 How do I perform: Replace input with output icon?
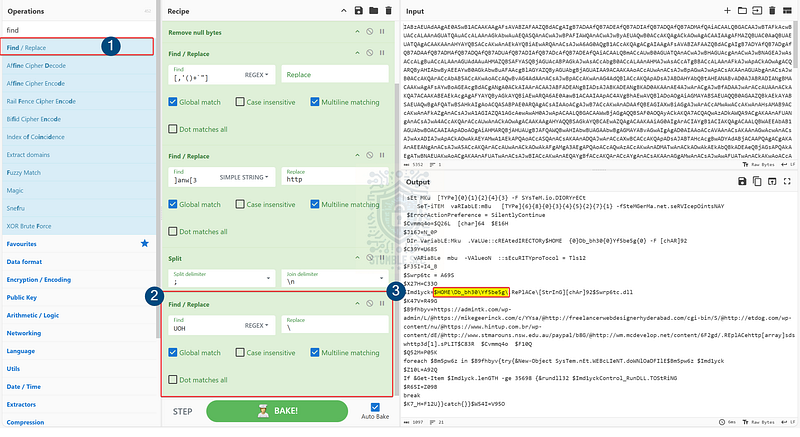[x=772, y=182]
